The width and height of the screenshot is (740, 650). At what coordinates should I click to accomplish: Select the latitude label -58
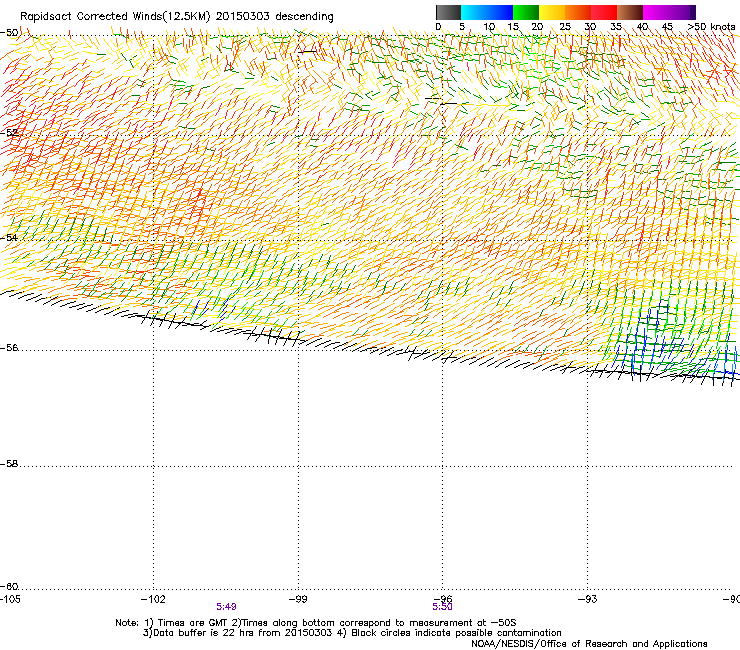click(9, 464)
